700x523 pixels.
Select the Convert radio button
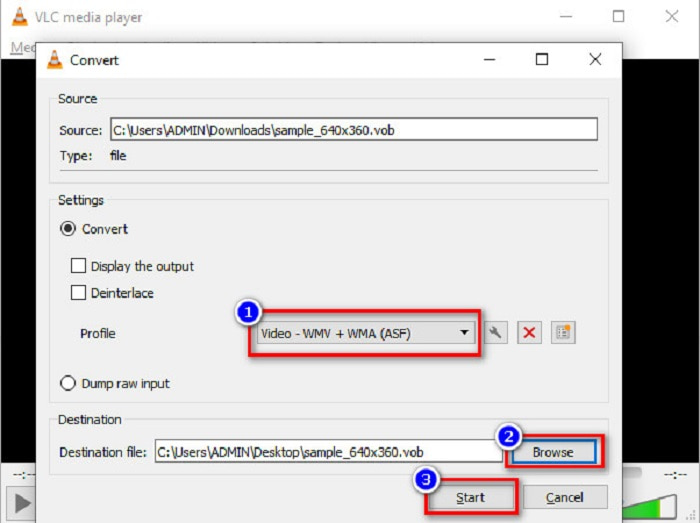(x=68, y=229)
